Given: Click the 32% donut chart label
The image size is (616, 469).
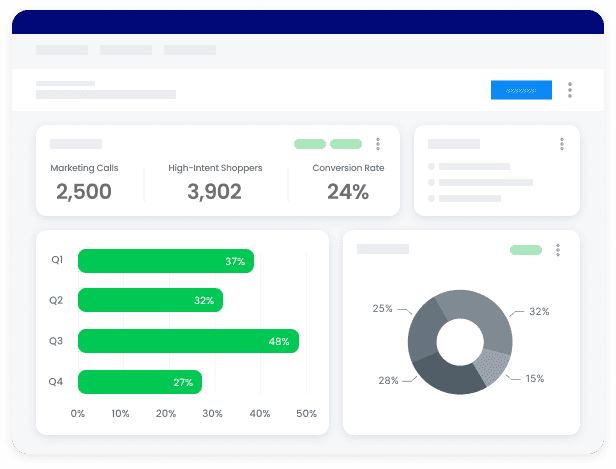Looking at the screenshot, I should click(x=539, y=311).
